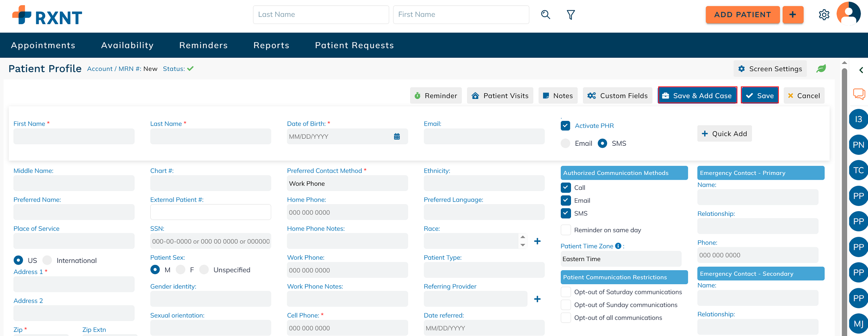Click Patient Time Zone info icon
The image size is (868, 336).
point(618,246)
